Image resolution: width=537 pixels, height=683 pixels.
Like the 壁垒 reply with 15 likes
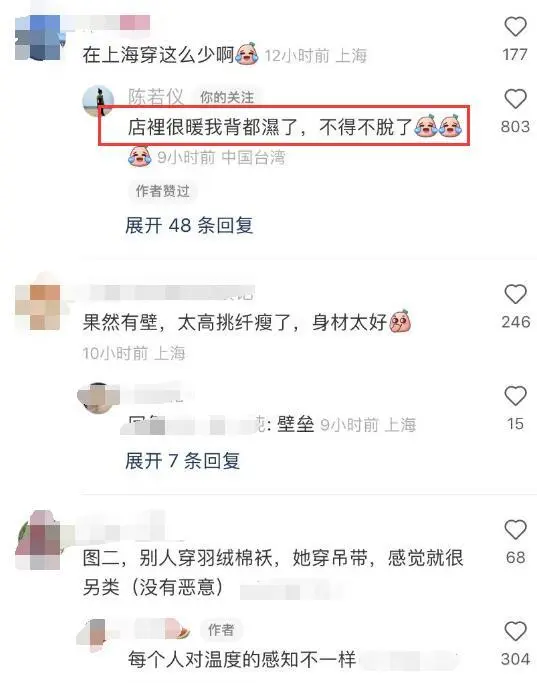[x=515, y=396]
